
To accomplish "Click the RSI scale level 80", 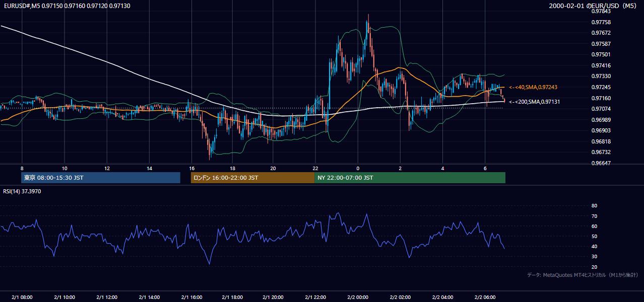I will [x=594, y=206].
